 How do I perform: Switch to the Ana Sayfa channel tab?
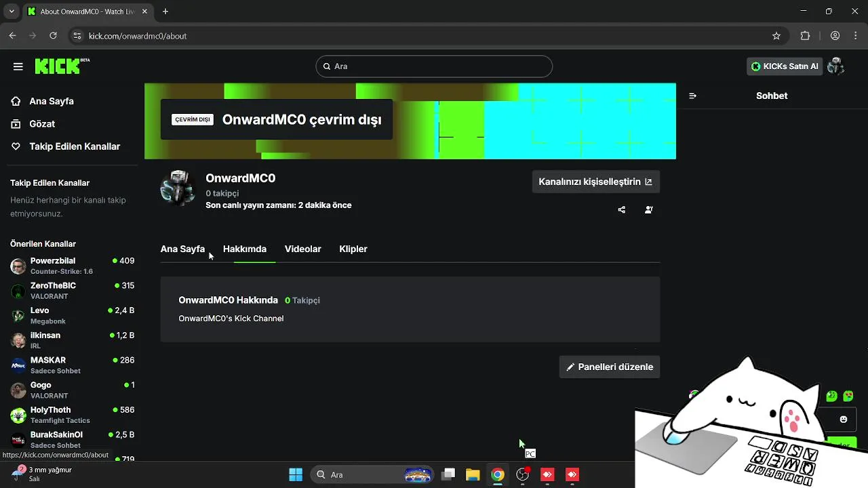(182, 249)
